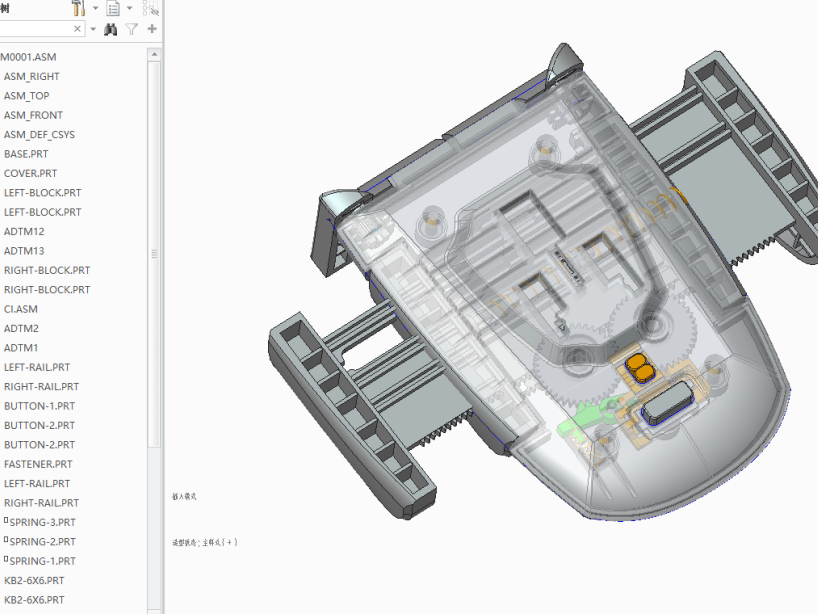The width and height of the screenshot is (818, 614).
Task: Click inside the model tree search field
Action: 35,30
